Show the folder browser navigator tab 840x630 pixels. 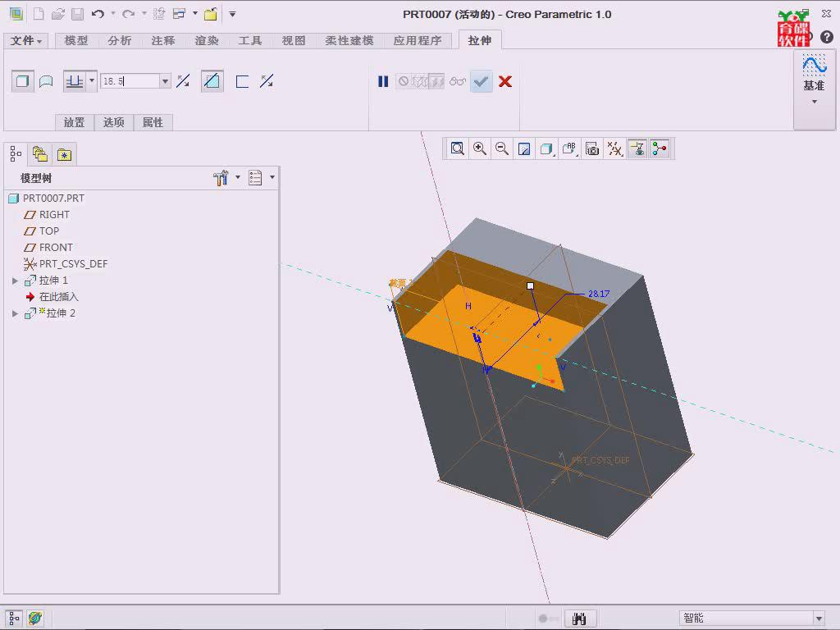[40, 154]
